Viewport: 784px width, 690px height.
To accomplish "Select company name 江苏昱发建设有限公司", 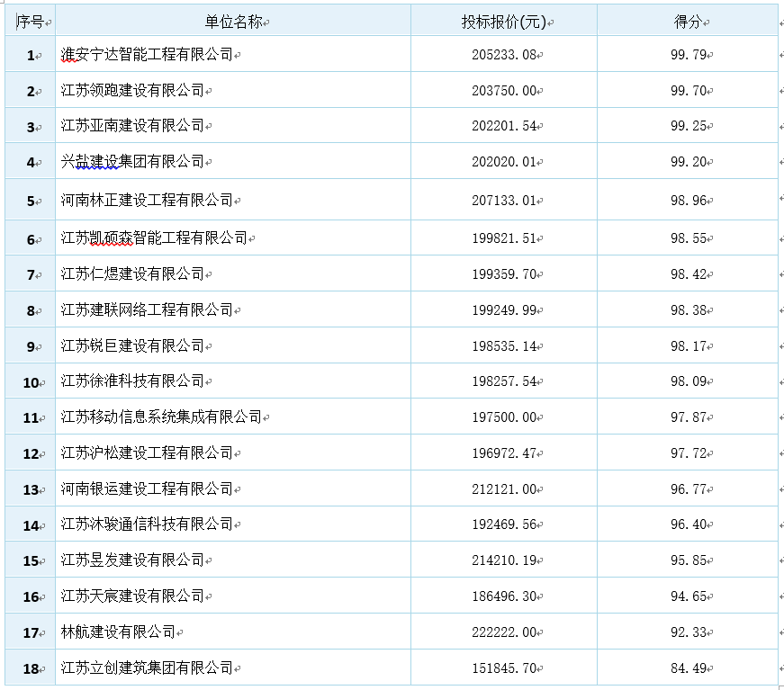I will pyautogui.click(x=132, y=560).
